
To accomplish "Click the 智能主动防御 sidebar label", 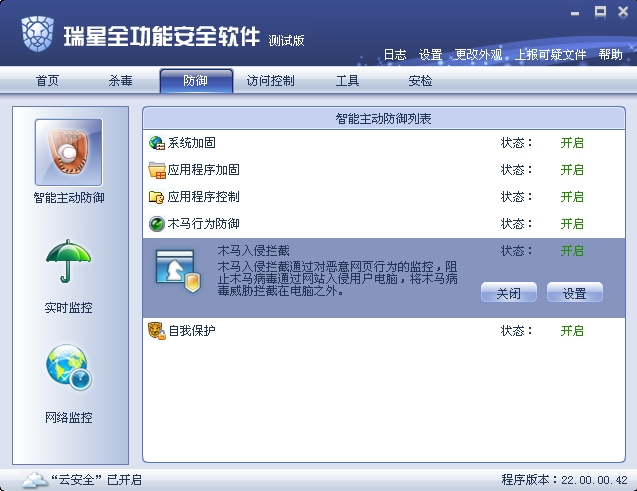I will [x=69, y=198].
